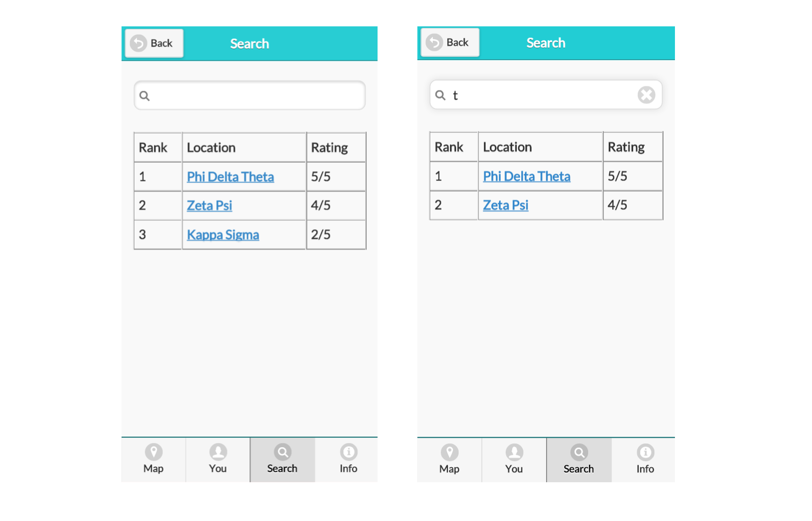The height and width of the screenshot is (521, 812).
Task: Open Zeta Psi in left table
Action: click(x=209, y=206)
